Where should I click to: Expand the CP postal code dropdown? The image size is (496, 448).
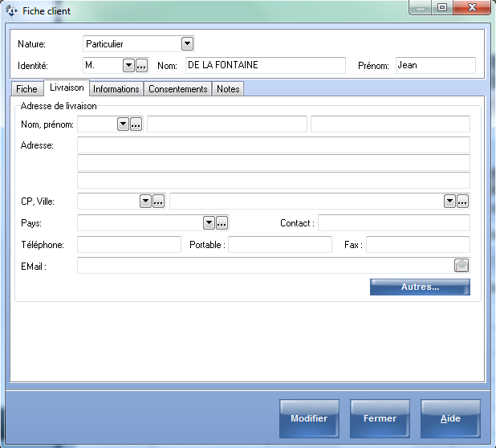(x=145, y=202)
